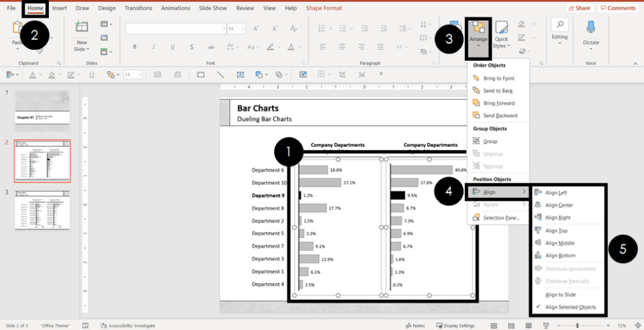Toggle text Shadow formatting
Screen dimensions: 644x330
pyautogui.click(x=191, y=47)
